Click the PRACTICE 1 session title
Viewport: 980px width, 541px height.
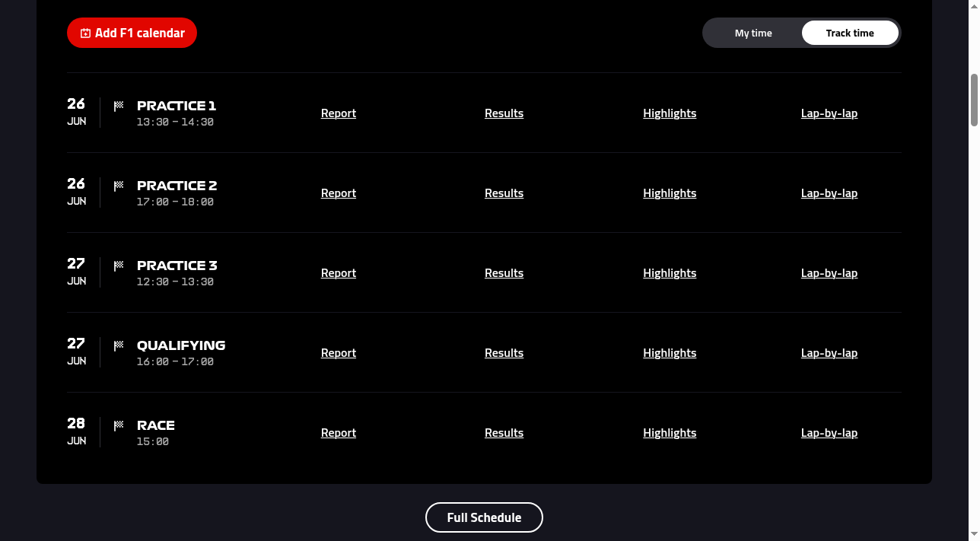[x=177, y=106]
